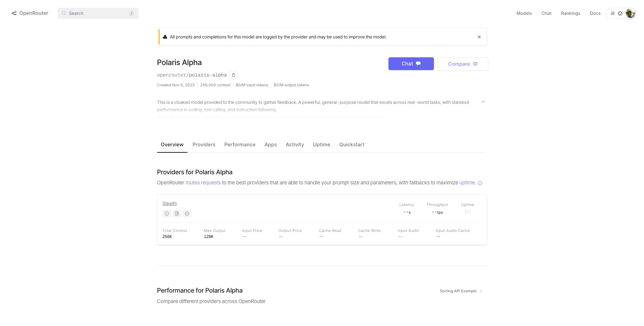Switch to the Providers tab
Screen dimensions: 644x326
coord(204,145)
